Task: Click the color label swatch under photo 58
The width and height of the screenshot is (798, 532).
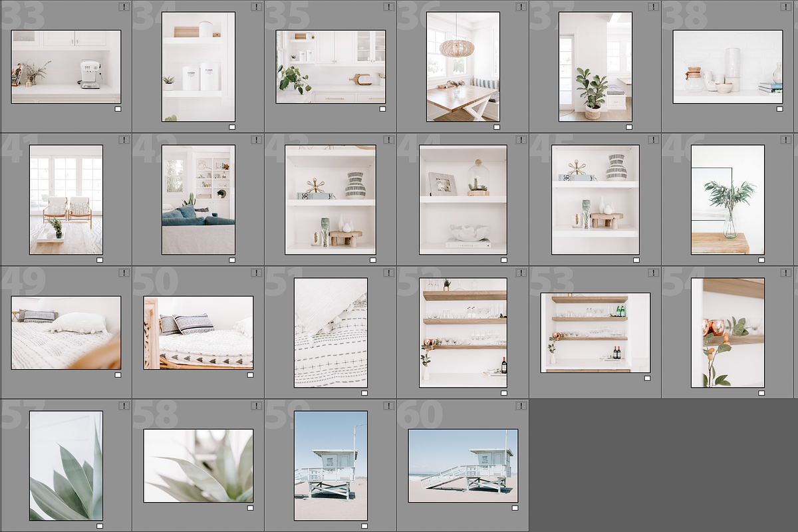Action: coord(250,507)
